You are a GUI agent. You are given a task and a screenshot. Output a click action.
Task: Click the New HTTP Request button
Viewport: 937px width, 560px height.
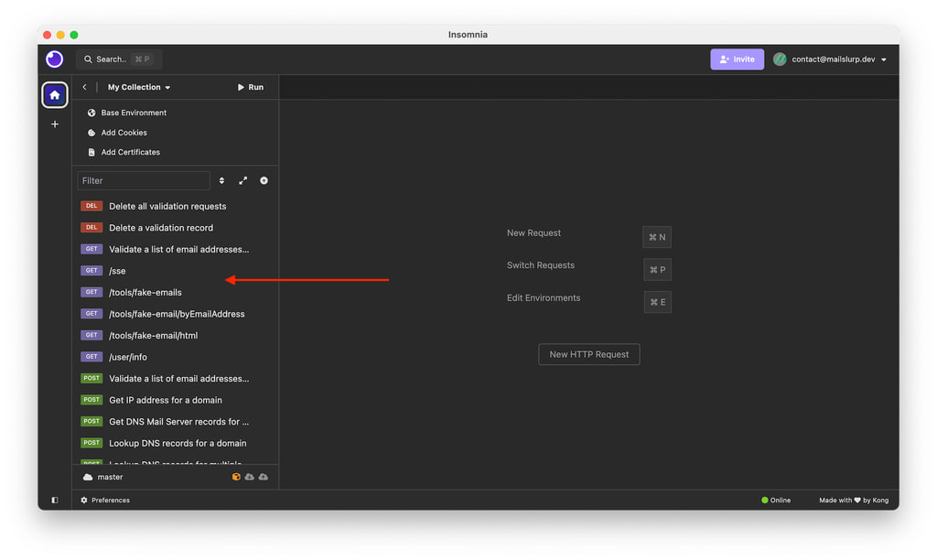click(588, 354)
